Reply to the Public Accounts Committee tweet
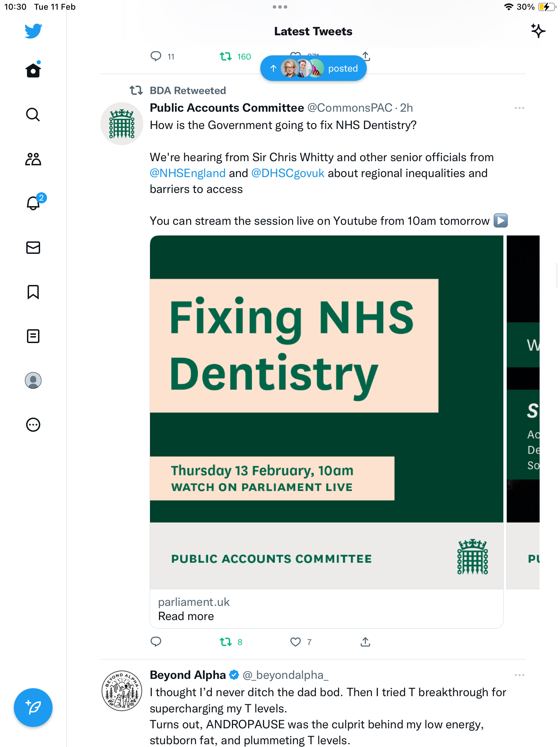This screenshot has width=560, height=747. coord(156,642)
